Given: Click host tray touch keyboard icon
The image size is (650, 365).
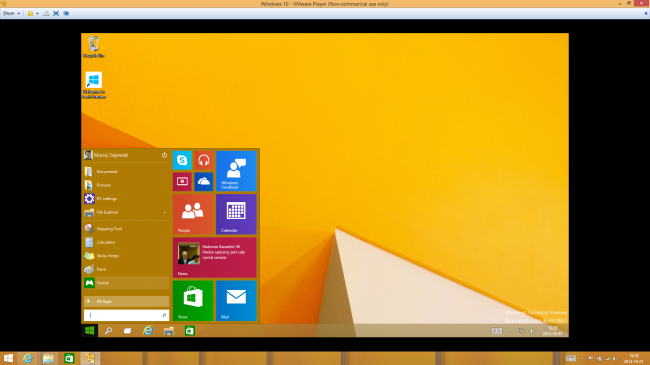Looking at the screenshot, I should (571, 358).
